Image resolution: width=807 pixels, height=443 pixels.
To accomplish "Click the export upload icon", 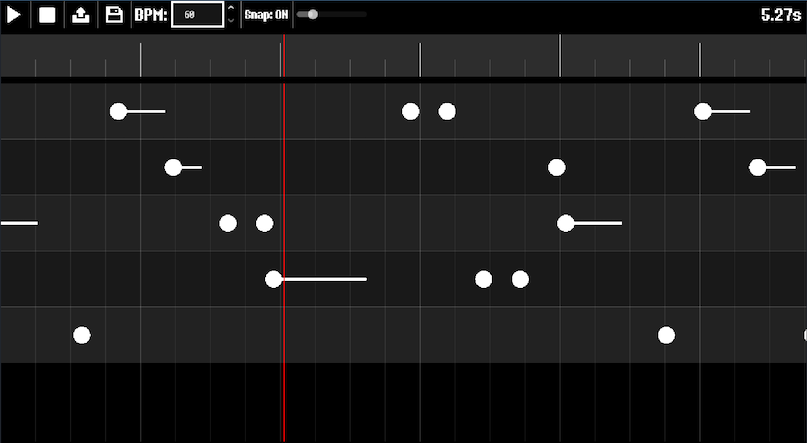I will click(80, 15).
